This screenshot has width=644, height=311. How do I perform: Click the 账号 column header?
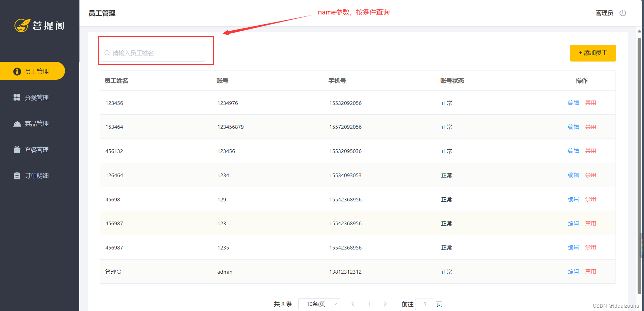pyautogui.click(x=222, y=81)
